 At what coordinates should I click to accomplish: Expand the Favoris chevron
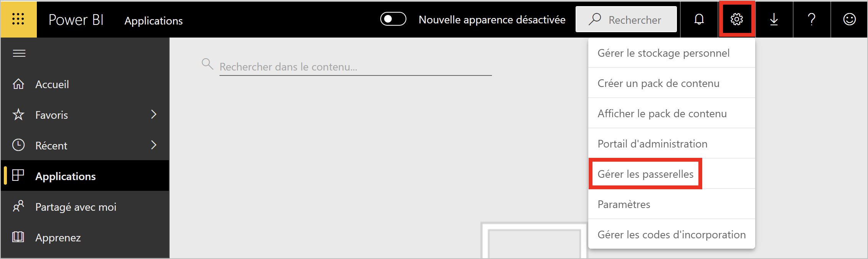click(153, 115)
